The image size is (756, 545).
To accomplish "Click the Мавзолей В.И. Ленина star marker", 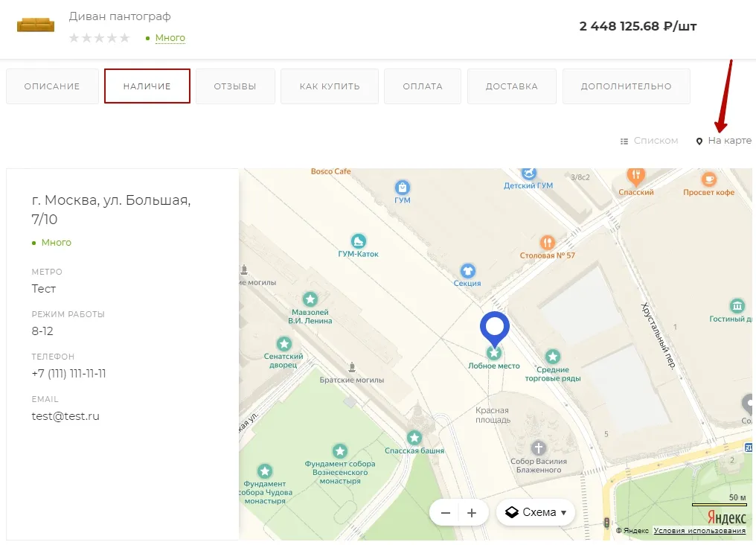I will pos(310,299).
